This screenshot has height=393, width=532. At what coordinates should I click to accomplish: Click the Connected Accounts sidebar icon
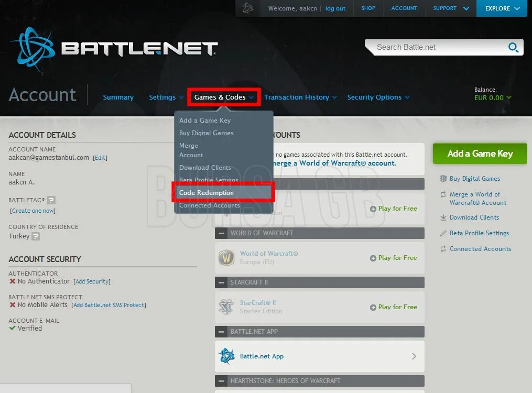click(x=443, y=249)
